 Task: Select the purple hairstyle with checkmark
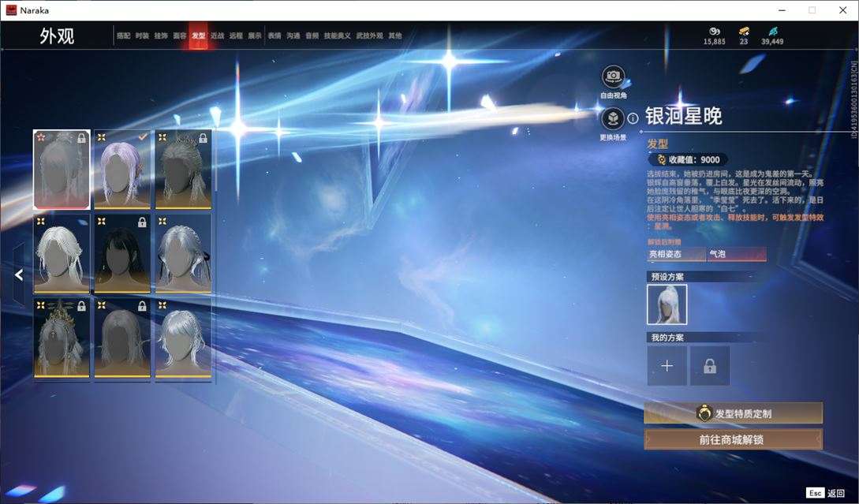[122, 170]
